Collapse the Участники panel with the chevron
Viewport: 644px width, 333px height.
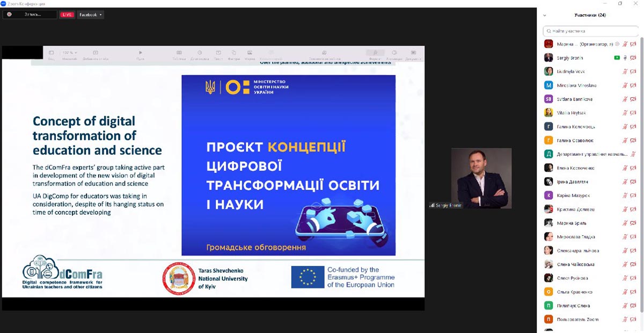(x=545, y=15)
